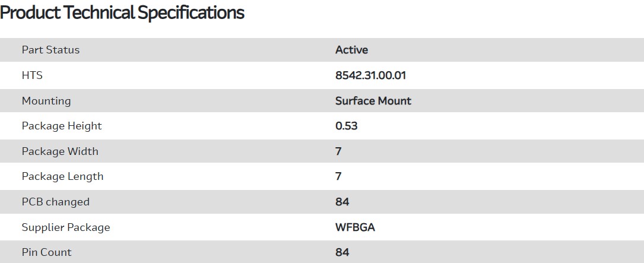Click the HTS row label
The height and width of the screenshot is (263, 644).
pyautogui.click(x=32, y=75)
